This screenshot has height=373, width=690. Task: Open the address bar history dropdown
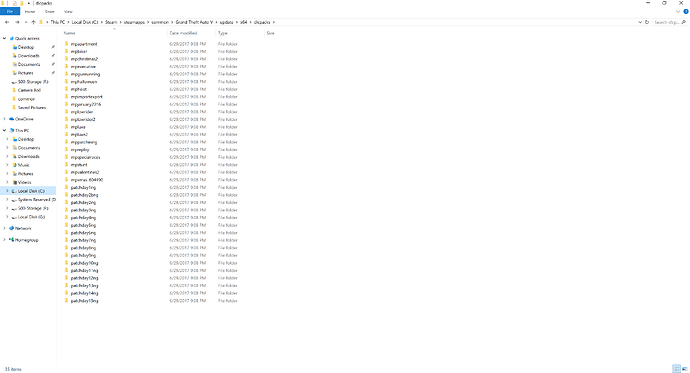coord(640,22)
